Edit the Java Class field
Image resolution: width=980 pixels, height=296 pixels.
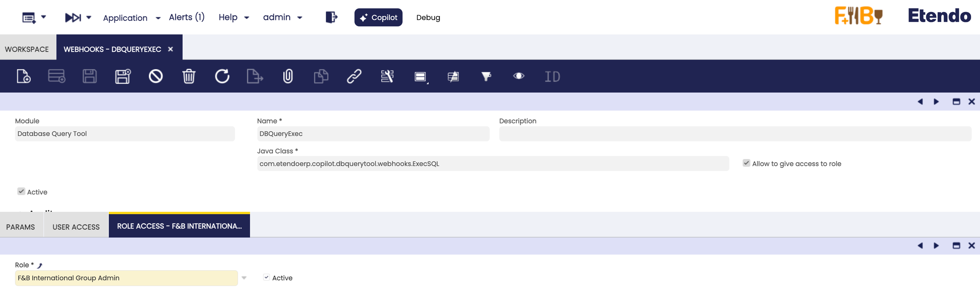[x=493, y=163]
